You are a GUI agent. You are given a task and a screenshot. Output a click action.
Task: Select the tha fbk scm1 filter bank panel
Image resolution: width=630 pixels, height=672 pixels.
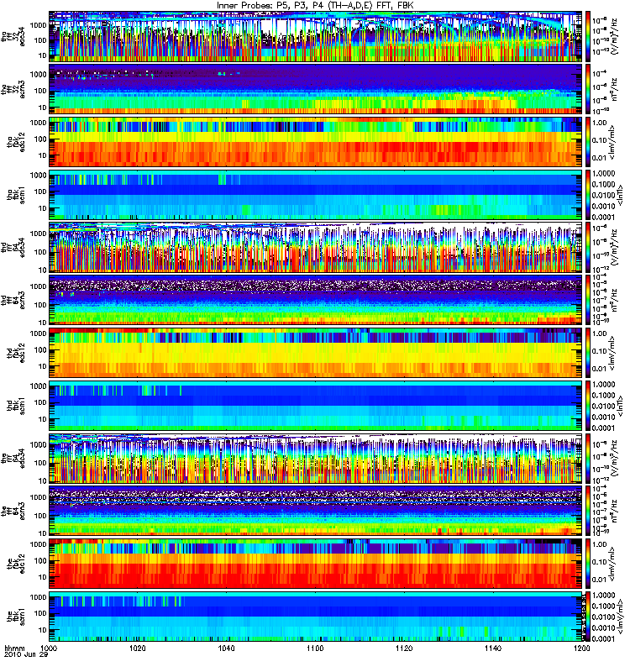pyautogui.click(x=316, y=195)
